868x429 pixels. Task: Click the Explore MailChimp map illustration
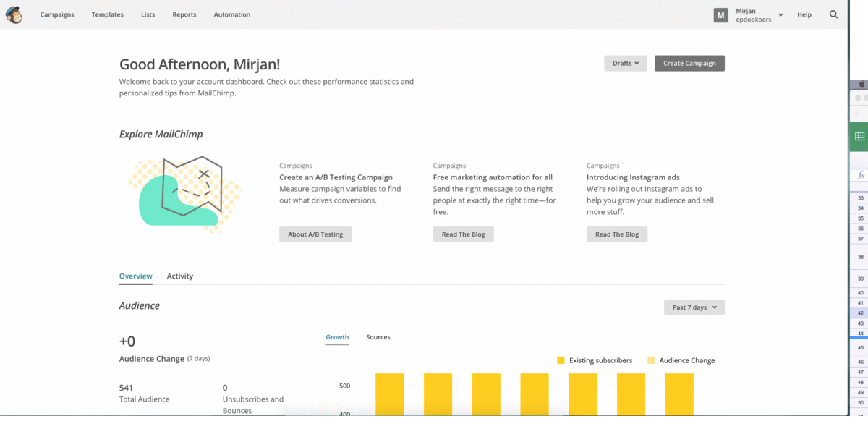point(184,194)
